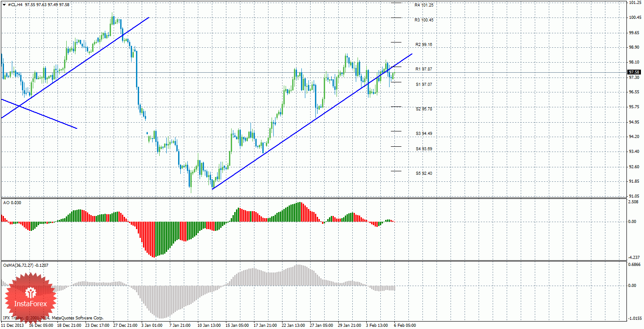Click the 27 Jan 05:00 time label
Screen dimensions: 644x329
tap(322, 325)
